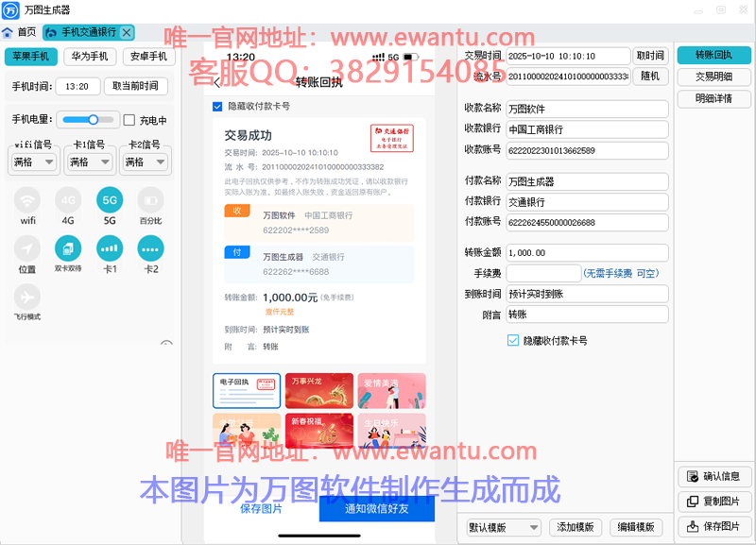Screen dimensions: 756x545
Task: Toggle the wifi status icon
Action: point(27,200)
